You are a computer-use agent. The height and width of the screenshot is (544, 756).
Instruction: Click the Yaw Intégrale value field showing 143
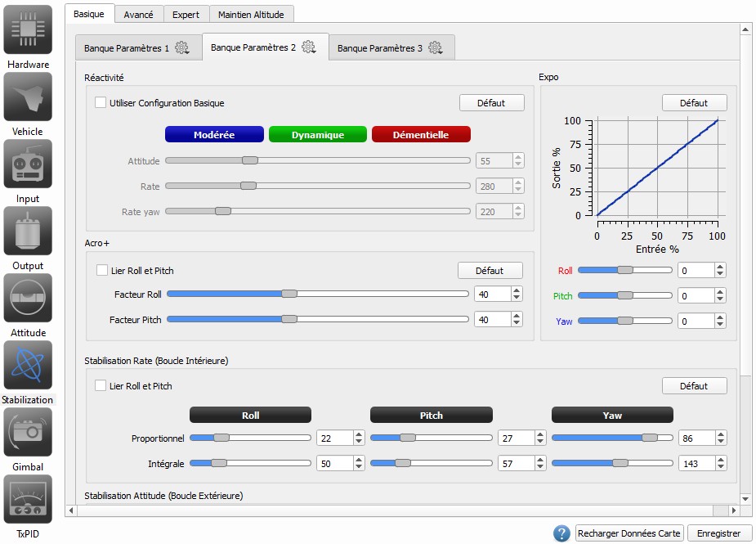[x=697, y=463]
